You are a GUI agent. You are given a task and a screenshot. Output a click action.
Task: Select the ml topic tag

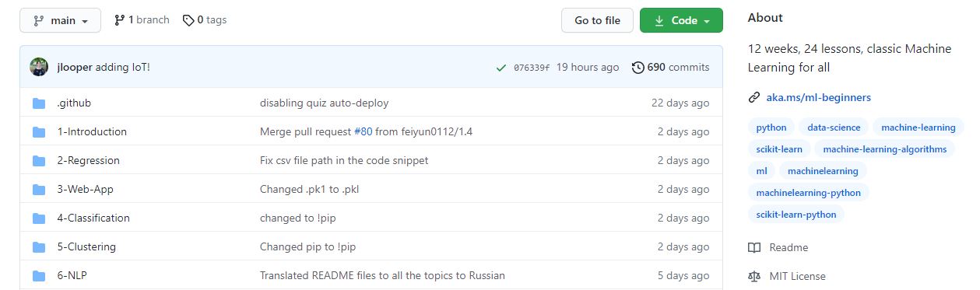tap(761, 171)
